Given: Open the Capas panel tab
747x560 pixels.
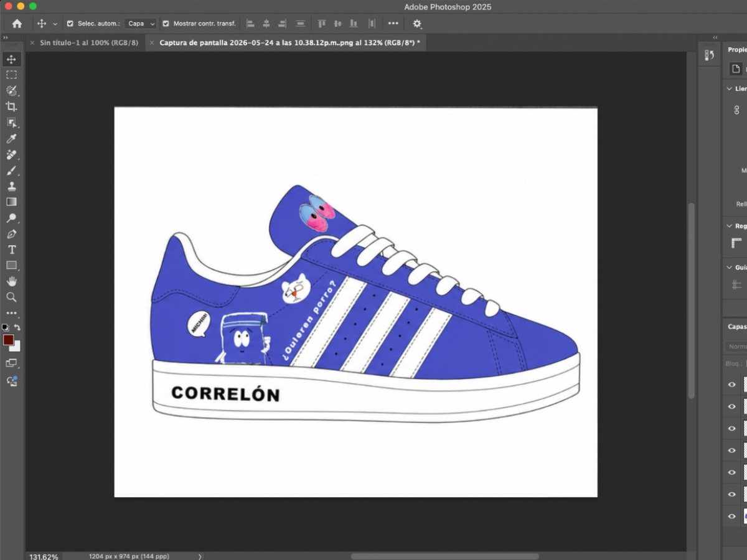Looking at the screenshot, I should click(737, 326).
